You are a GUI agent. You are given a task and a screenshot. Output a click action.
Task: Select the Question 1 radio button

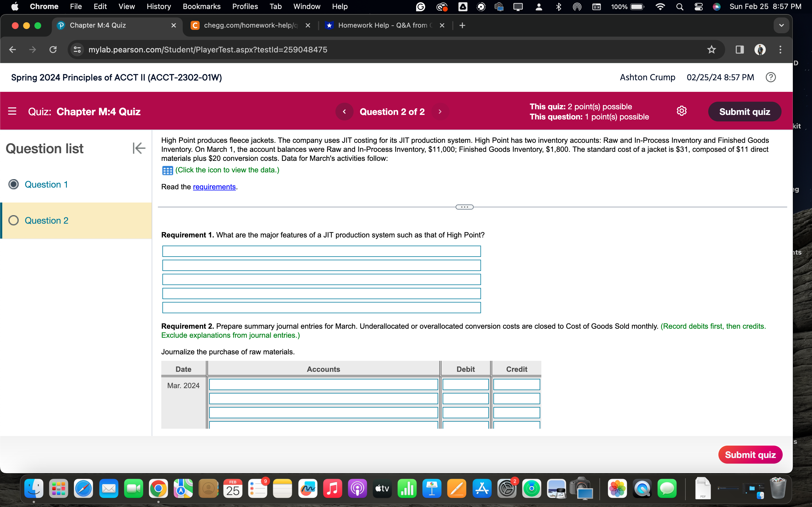coord(14,184)
